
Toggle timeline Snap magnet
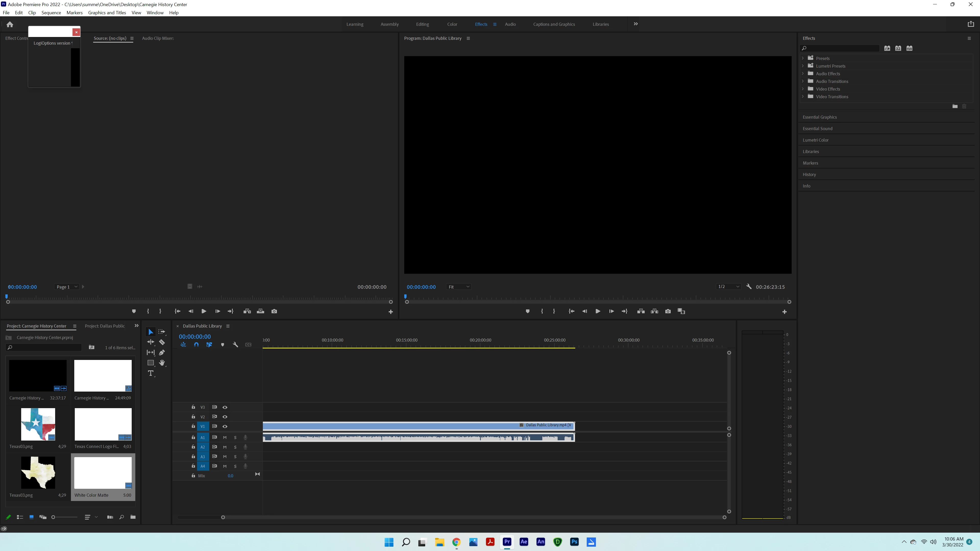pos(196,345)
